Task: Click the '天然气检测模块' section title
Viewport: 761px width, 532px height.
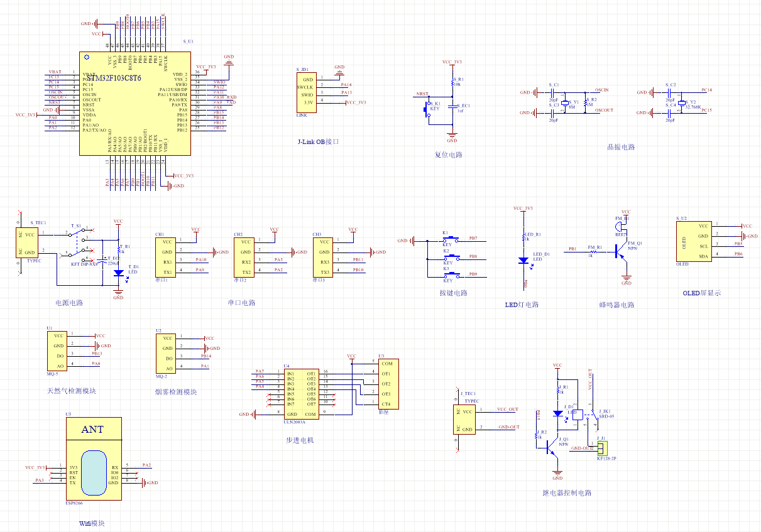Action: click(72, 391)
